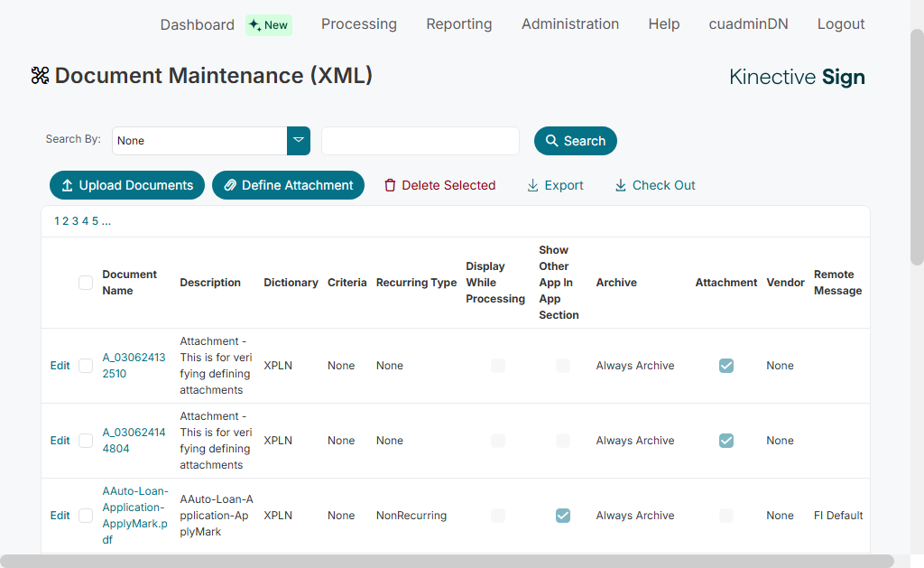Image resolution: width=924 pixels, height=568 pixels.
Task: Select the A_030624132510 row checkbox
Action: [x=86, y=366]
